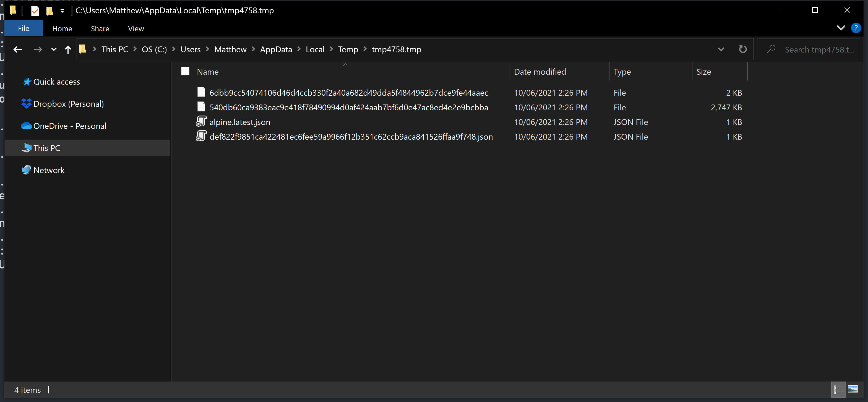Open the File menu tab
This screenshot has width=868, height=402.
[23, 28]
